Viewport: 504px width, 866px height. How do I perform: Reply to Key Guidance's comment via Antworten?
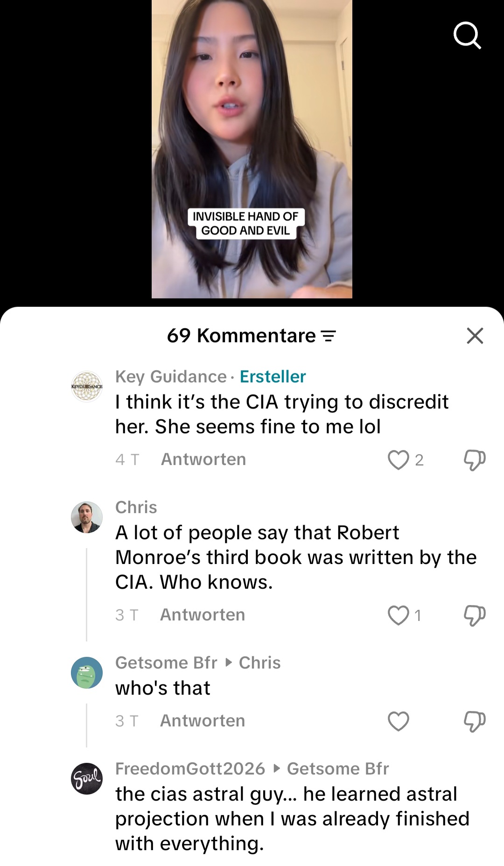click(203, 459)
